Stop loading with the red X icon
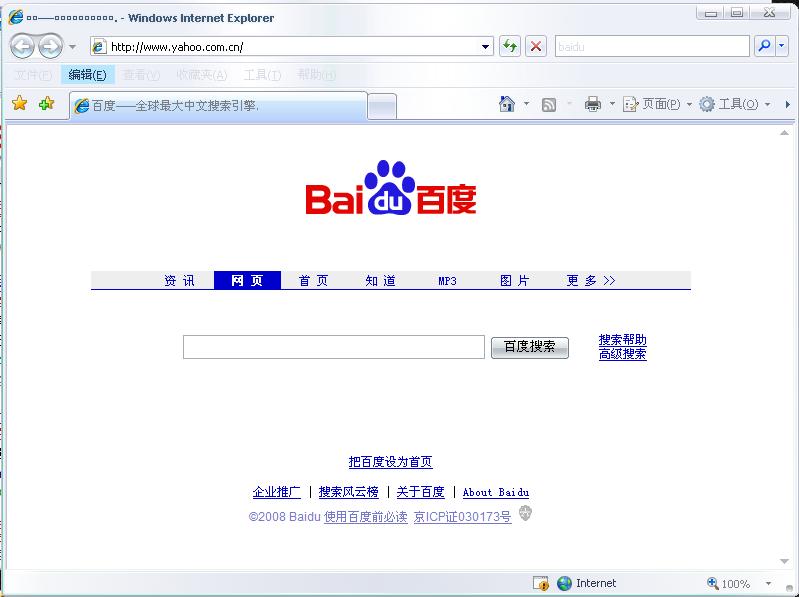The width and height of the screenshot is (799, 597). 536,47
